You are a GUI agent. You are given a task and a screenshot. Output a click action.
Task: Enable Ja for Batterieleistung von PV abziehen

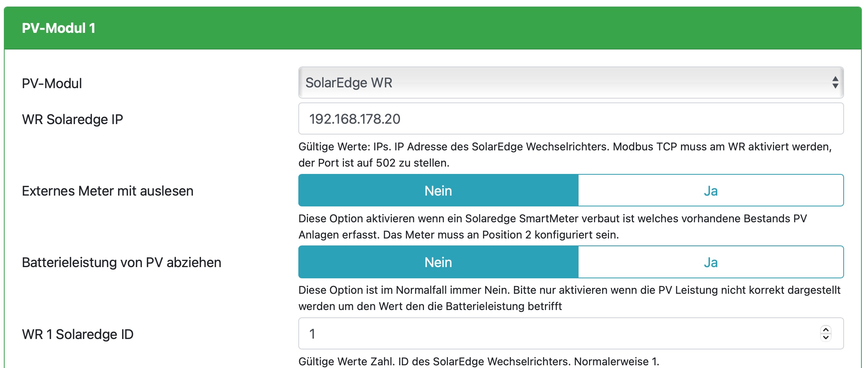click(710, 262)
